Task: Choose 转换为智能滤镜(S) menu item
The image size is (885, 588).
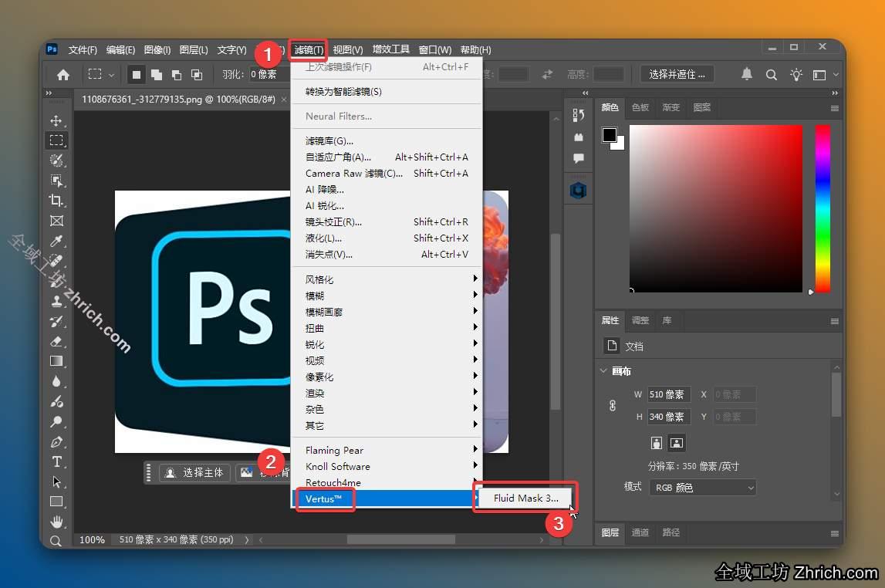Action: point(387,91)
